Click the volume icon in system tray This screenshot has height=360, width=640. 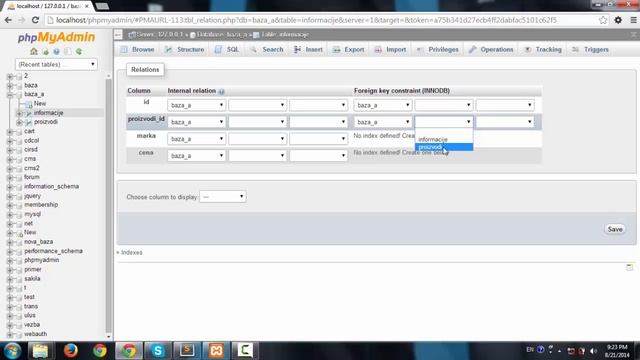[x=593, y=351]
